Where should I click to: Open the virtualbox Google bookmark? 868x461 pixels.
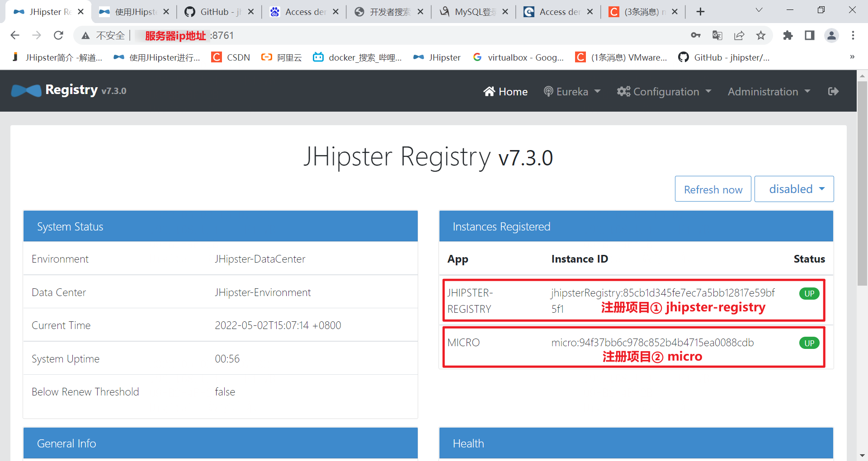(518, 57)
